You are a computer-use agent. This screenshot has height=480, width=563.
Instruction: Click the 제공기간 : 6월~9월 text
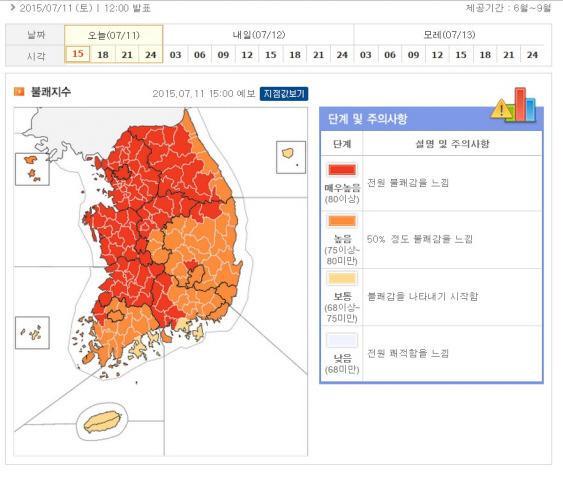coord(508,8)
